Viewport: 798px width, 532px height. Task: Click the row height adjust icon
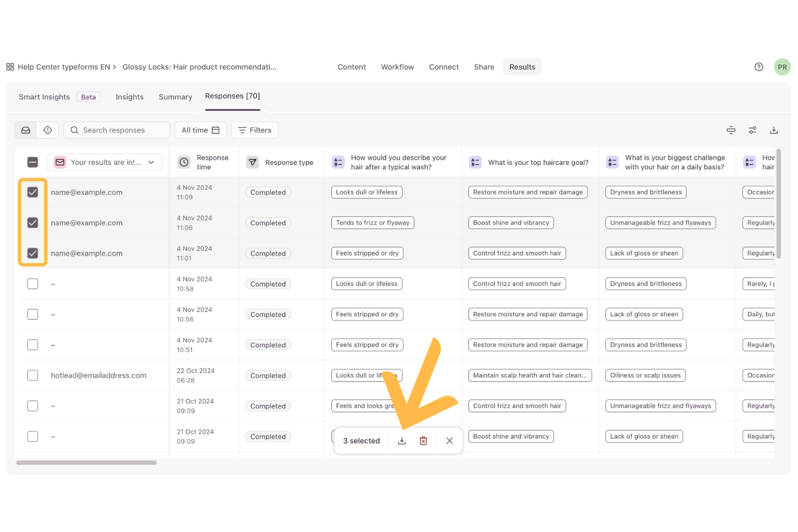tap(731, 130)
